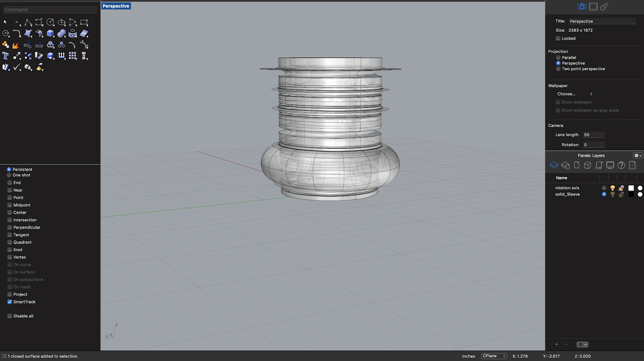644x361 pixels.
Task: Toggle solid_Sleeve layer lightbulb visibility
Action: tap(613, 194)
